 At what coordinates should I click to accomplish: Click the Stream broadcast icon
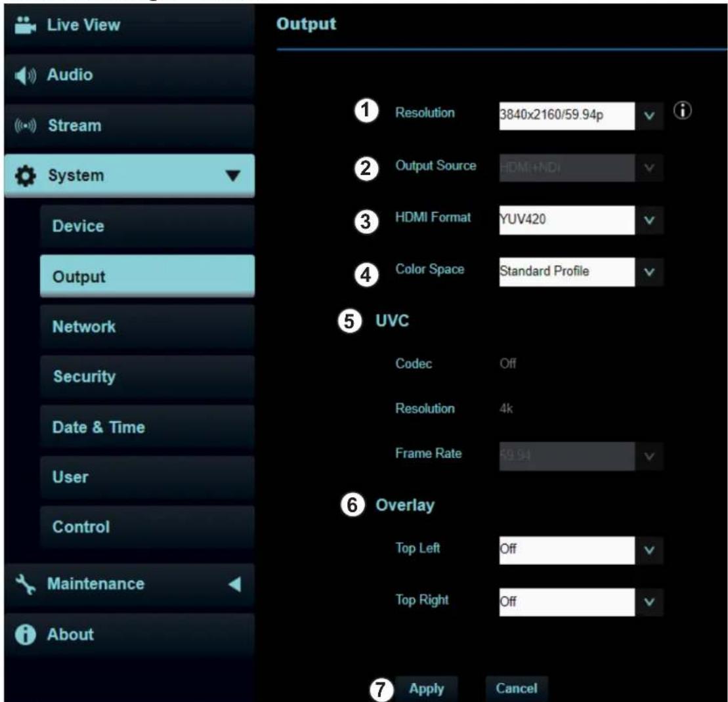25,125
